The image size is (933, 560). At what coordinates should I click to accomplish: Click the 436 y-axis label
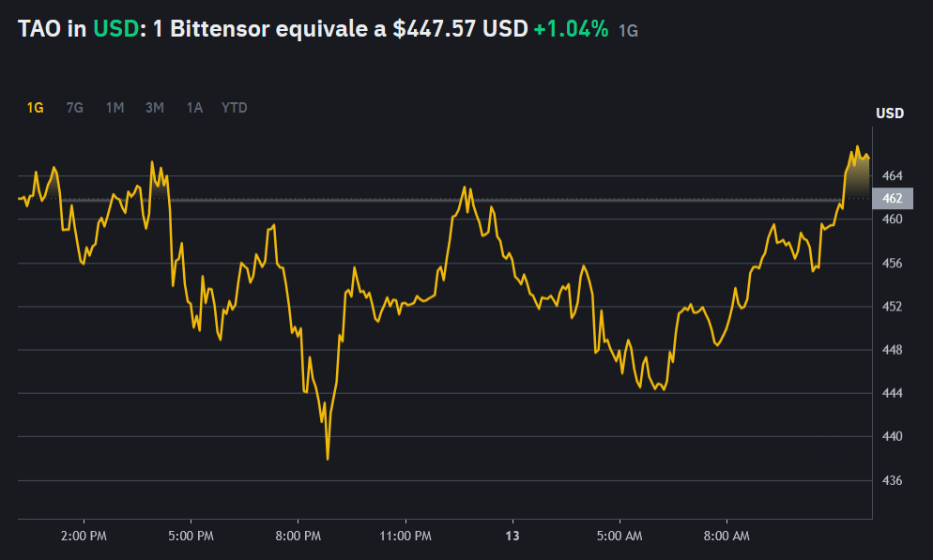[x=892, y=480]
